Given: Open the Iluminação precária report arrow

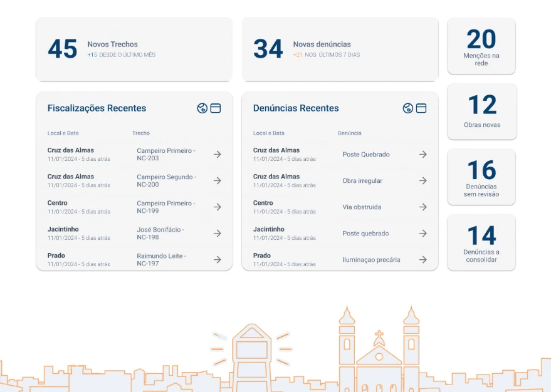Looking at the screenshot, I should pos(422,260).
